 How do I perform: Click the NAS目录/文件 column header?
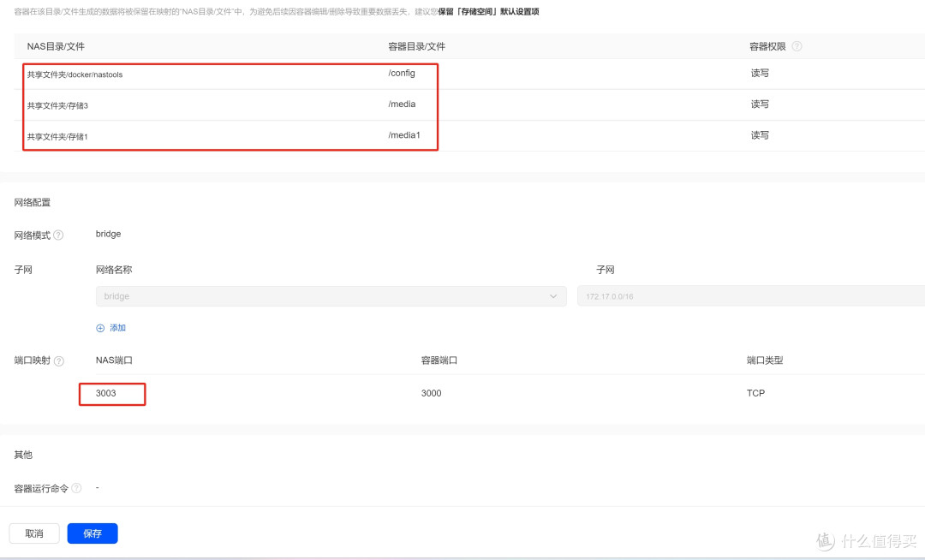[56, 46]
